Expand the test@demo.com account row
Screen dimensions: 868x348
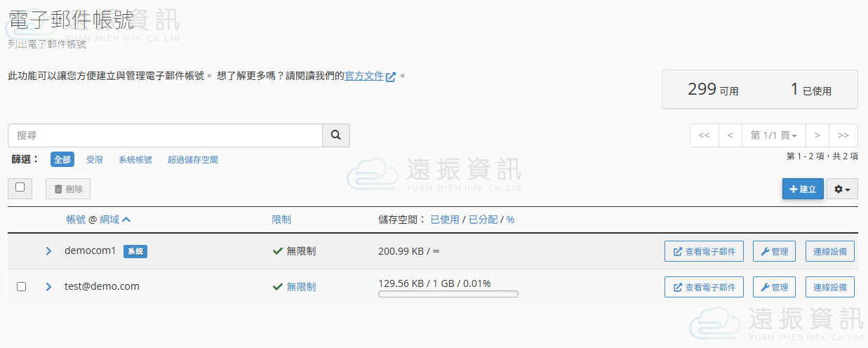tap(48, 287)
